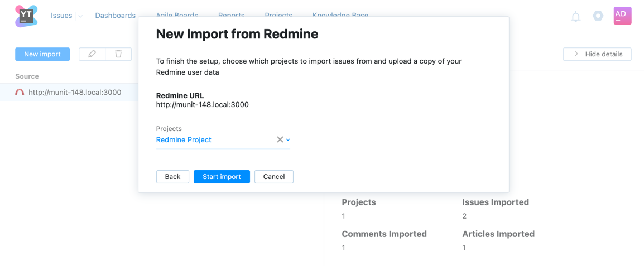Click the New import button

[42, 54]
